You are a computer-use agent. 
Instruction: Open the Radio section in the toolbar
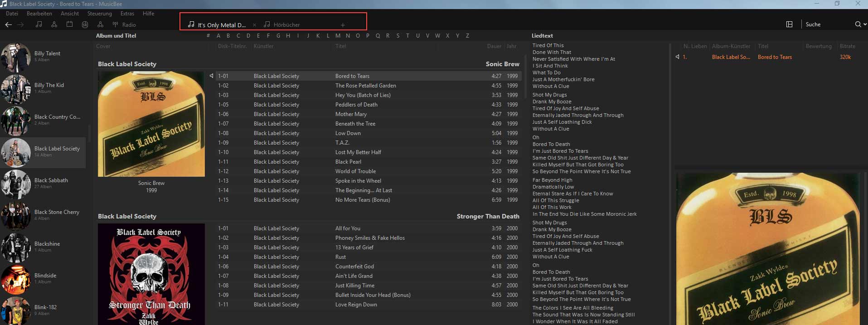[x=124, y=24]
